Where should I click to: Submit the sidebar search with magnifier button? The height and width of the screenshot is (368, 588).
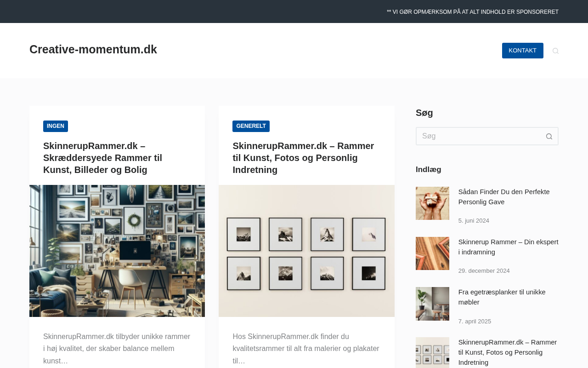tap(549, 136)
